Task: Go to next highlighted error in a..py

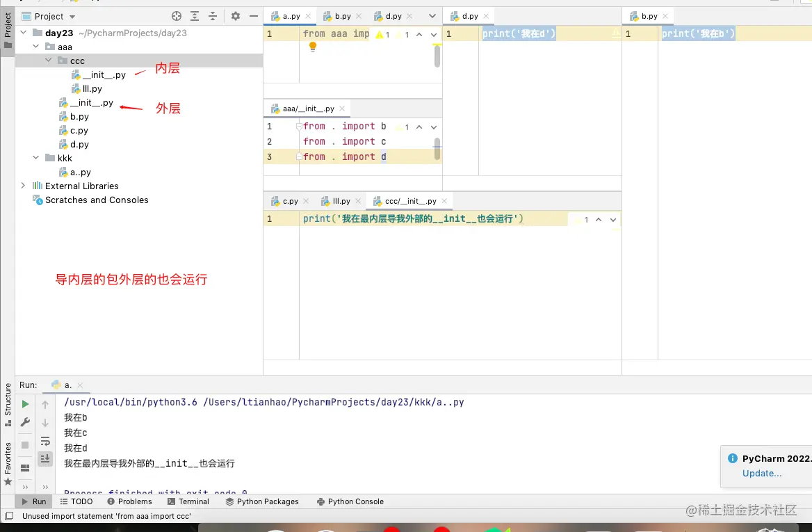Action: click(433, 35)
